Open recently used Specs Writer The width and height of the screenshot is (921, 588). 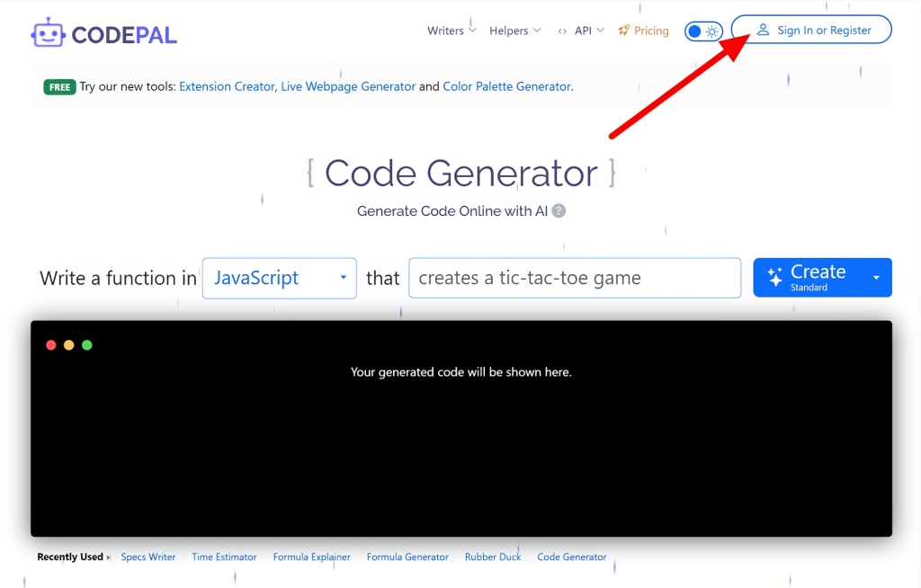click(x=148, y=557)
